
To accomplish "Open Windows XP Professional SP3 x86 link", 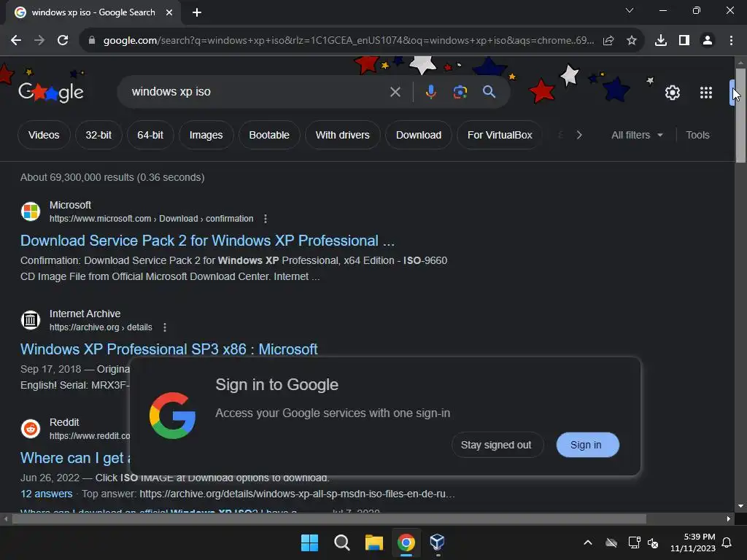I will (x=169, y=349).
